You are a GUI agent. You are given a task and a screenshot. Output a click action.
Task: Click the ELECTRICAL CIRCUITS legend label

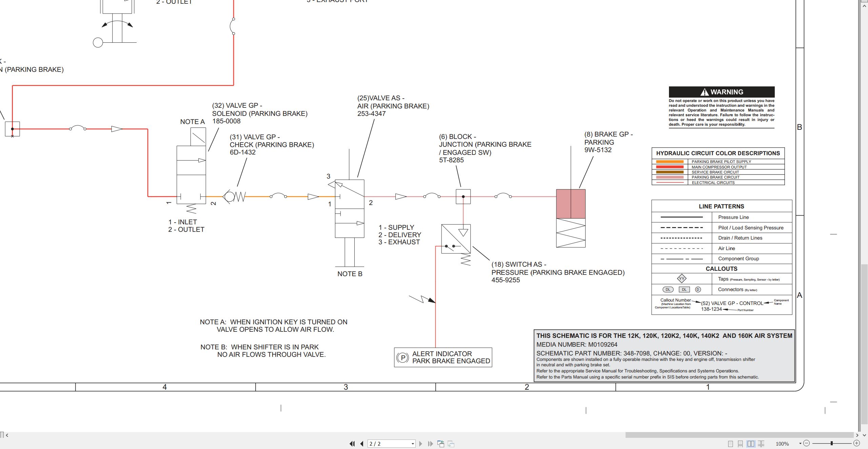tap(713, 183)
